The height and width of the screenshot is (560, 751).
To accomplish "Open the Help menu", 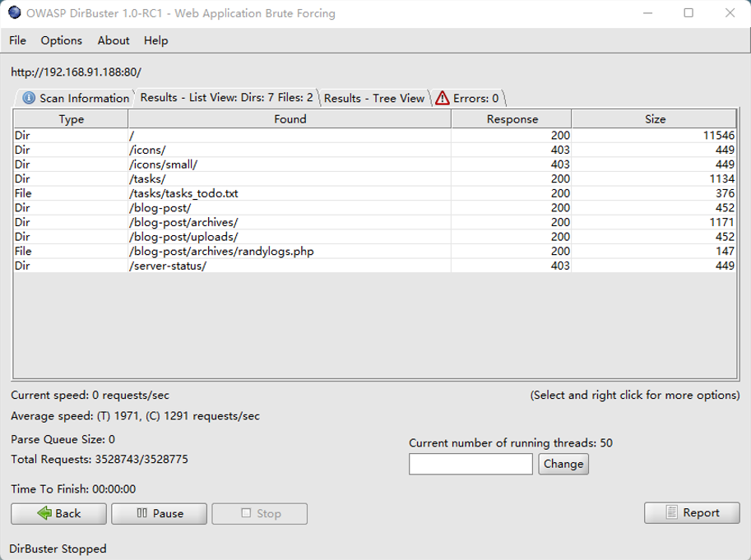I will 156,40.
